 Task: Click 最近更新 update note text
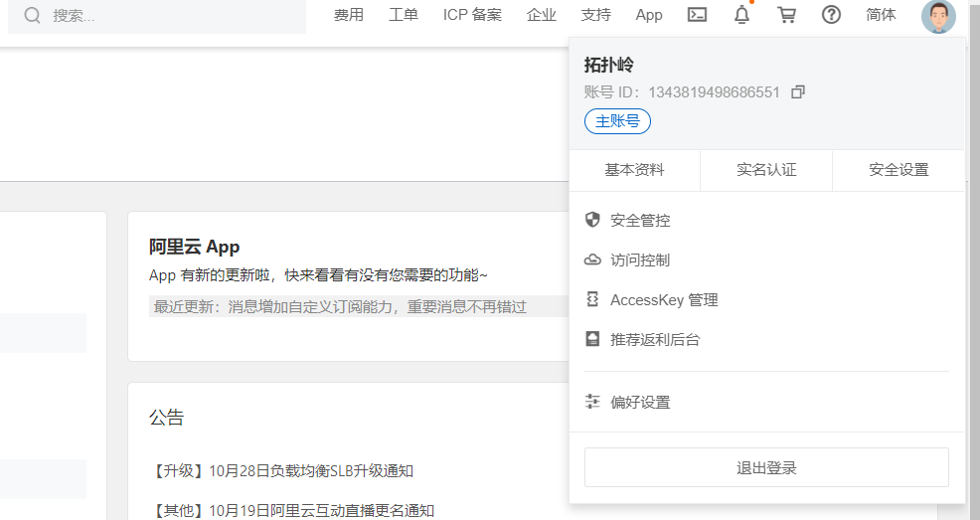340,307
